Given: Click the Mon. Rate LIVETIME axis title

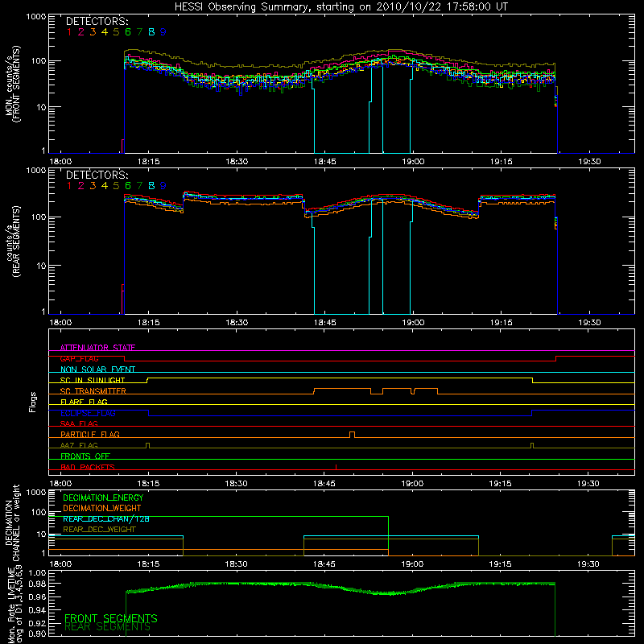Looking at the screenshot, I should tap(14, 604).
